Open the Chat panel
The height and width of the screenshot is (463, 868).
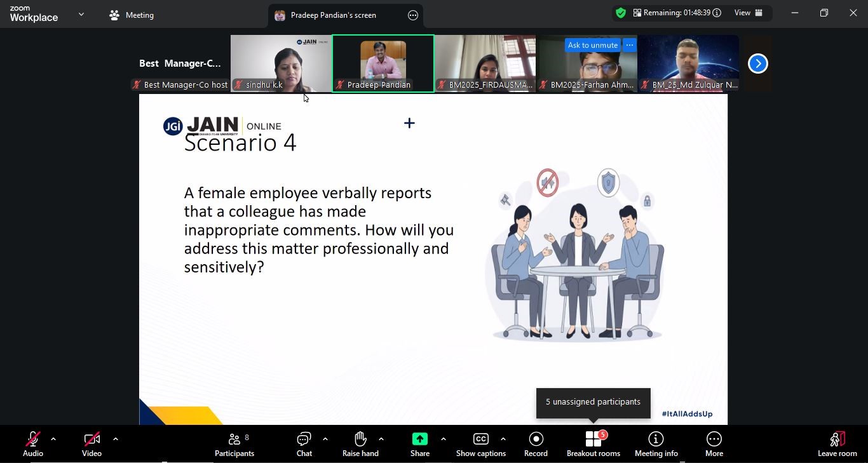(x=304, y=444)
